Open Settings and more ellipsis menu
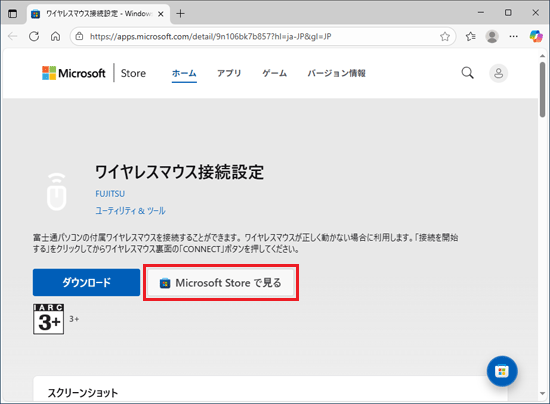550x404 pixels. [514, 36]
